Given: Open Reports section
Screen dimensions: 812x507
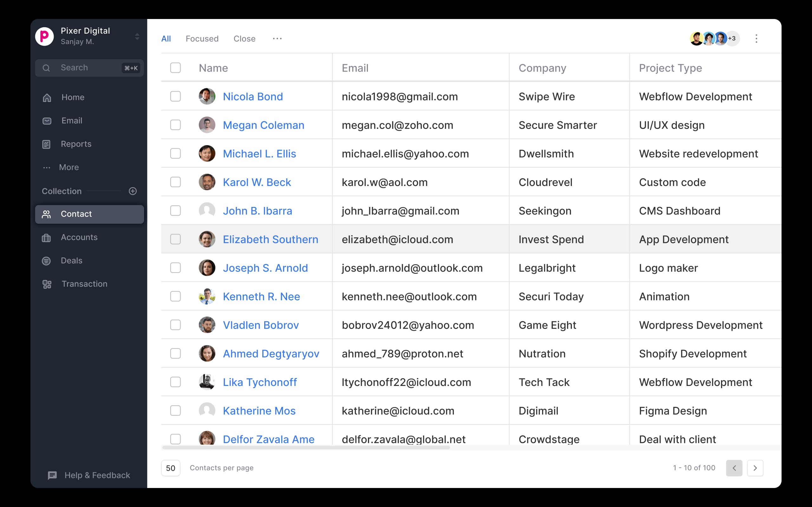Looking at the screenshot, I should tap(76, 144).
